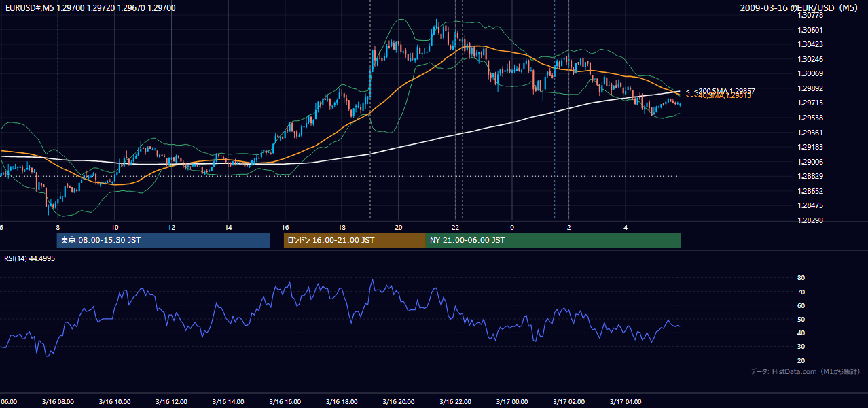Click price axis value 1.29715
868x408 pixels.
811,103
